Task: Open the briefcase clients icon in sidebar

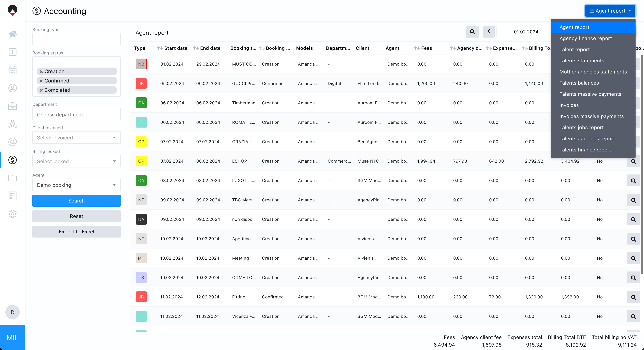Action: 13,106
